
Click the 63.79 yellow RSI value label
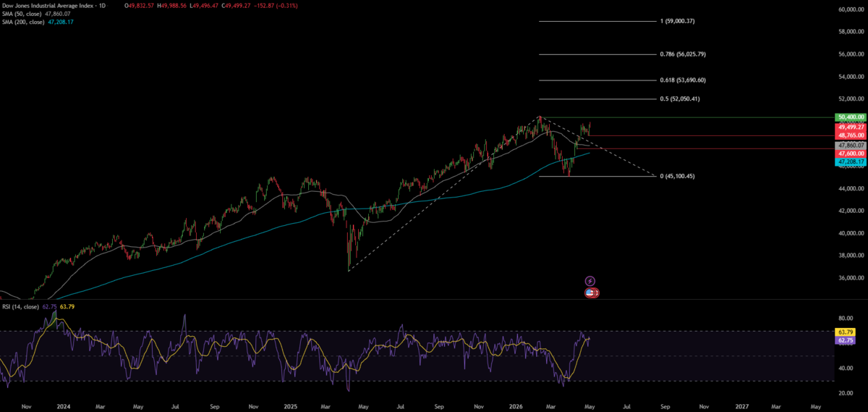pos(845,332)
